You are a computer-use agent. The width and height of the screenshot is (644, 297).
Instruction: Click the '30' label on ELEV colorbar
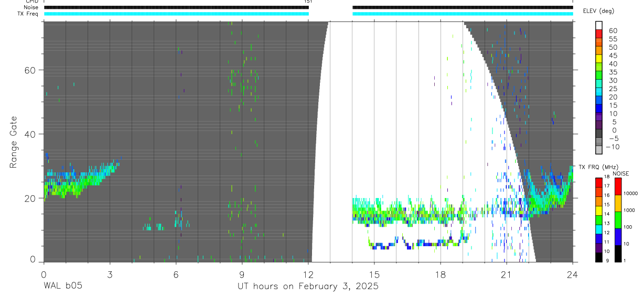[613, 81]
